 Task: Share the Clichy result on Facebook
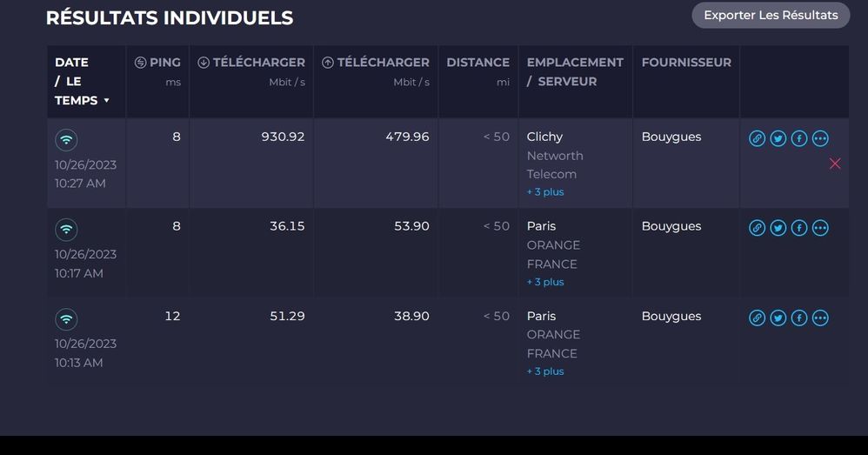(x=799, y=138)
